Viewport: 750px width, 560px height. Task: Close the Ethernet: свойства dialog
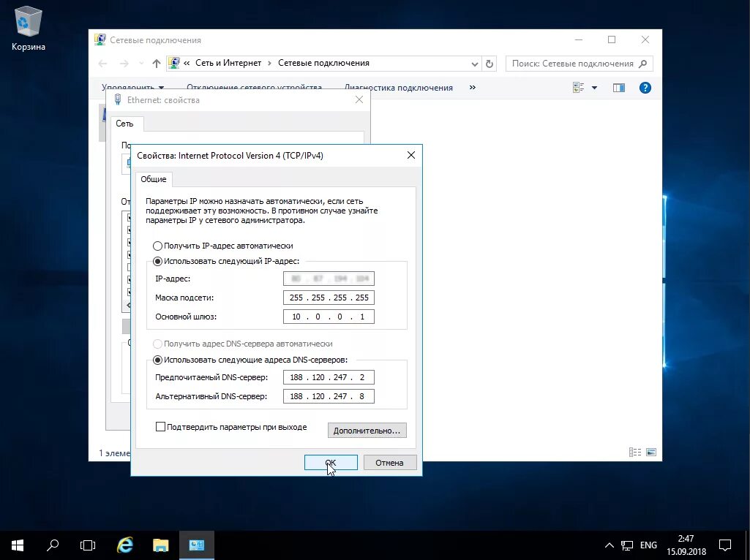click(359, 100)
